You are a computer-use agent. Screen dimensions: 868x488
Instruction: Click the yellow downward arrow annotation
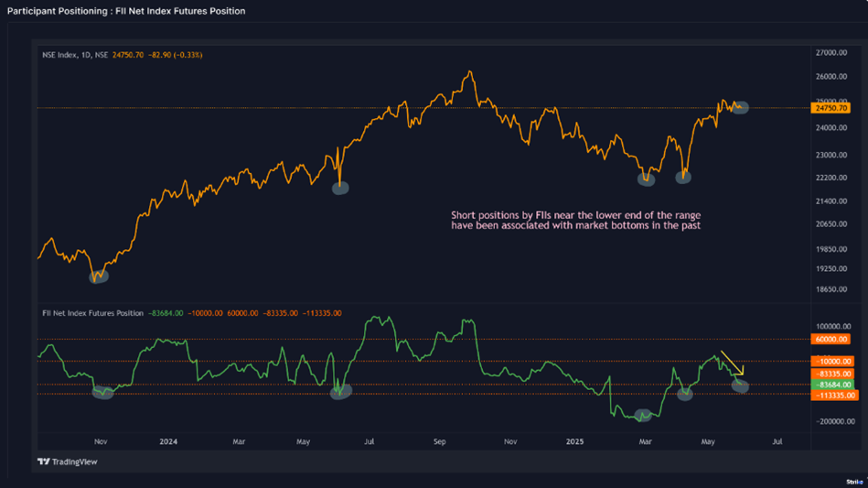[x=732, y=362]
